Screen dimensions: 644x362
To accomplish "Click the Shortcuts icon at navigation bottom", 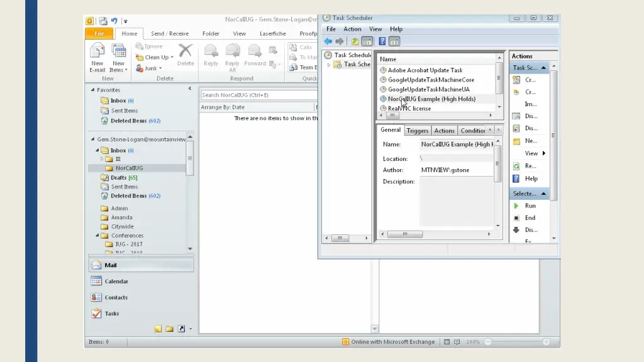I will 181,329.
